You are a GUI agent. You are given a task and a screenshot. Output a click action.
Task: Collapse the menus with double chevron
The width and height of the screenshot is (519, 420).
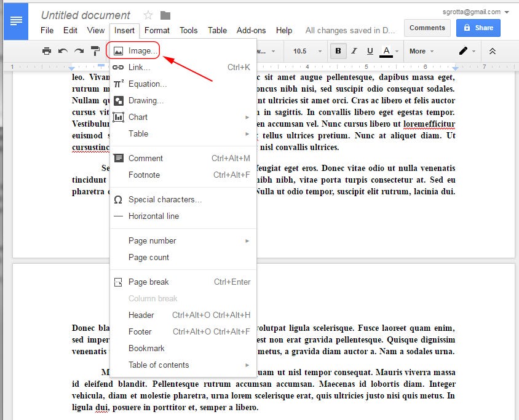click(493, 51)
